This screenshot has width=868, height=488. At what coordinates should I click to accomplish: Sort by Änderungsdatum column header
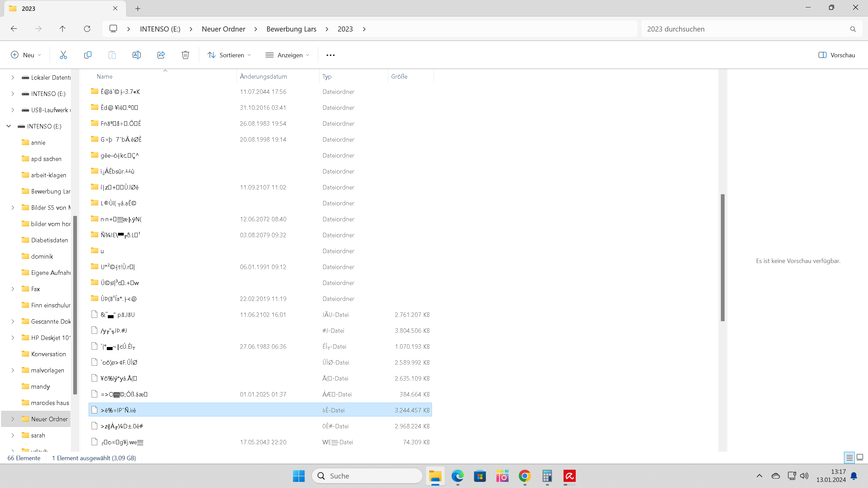[263, 76]
